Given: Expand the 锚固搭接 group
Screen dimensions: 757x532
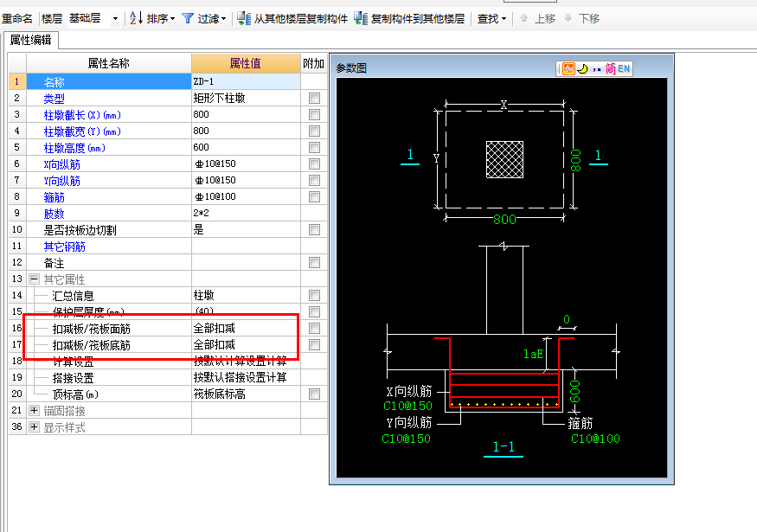Looking at the screenshot, I should click(34, 410).
